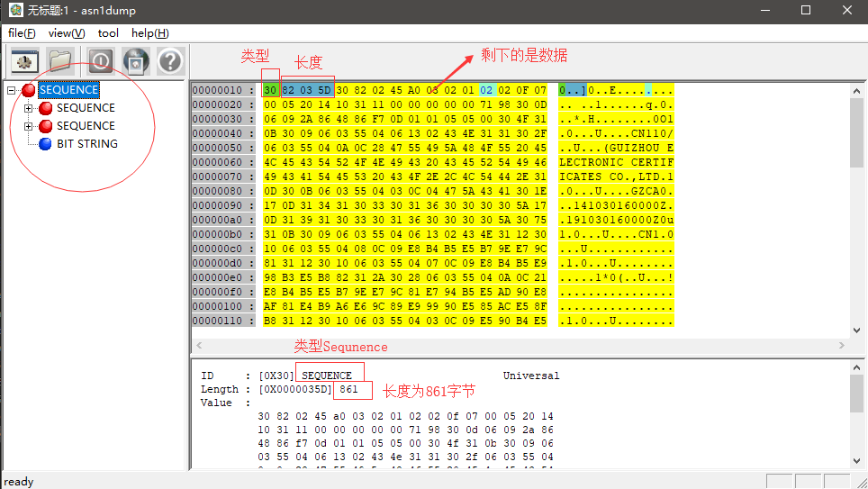
Task: Expand the second child SEQUENCE node
Action: point(28,126)
